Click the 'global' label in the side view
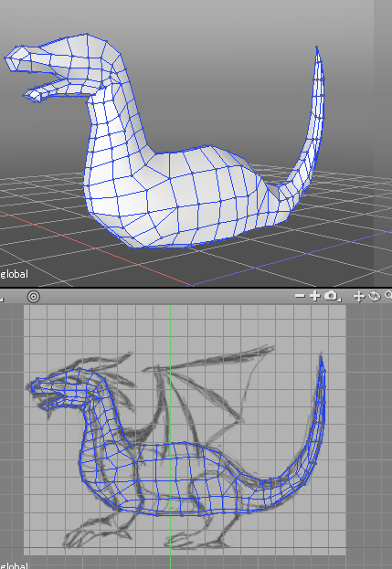The height and width of the screenshot is (569, 392). [x=14, y=565]
